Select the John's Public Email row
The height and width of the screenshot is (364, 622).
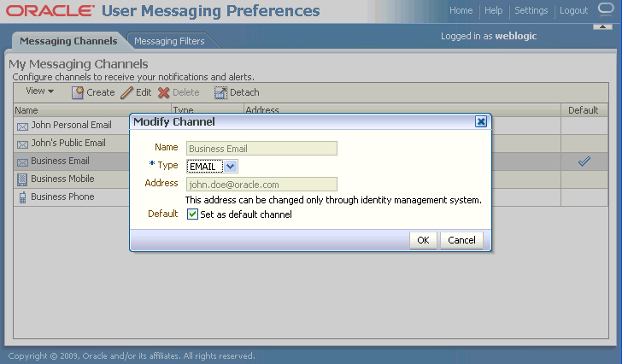click(68, 144)
